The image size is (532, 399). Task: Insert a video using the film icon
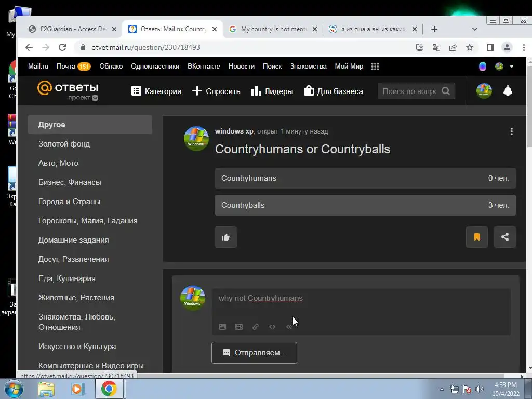tap(239, 327)
